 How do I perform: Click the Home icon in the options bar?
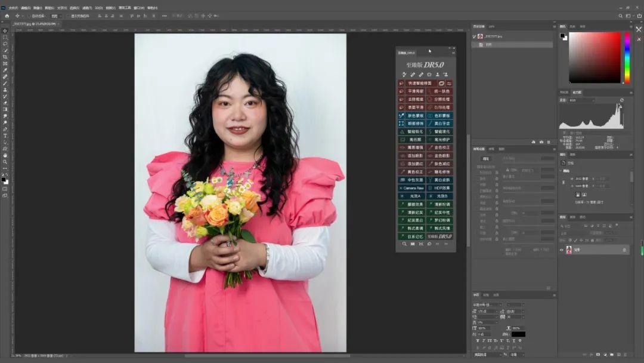click(x=7, y=16)
